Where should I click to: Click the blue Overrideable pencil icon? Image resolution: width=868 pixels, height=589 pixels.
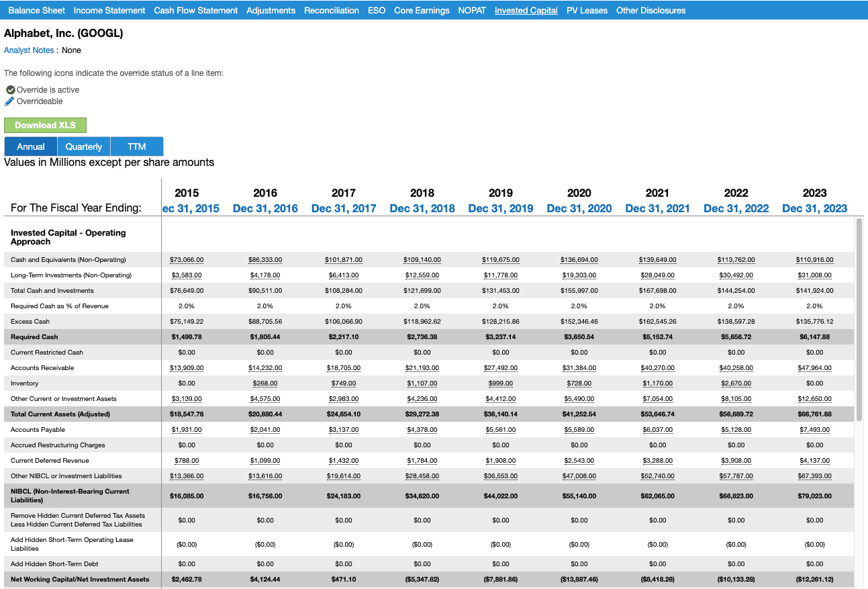(x=10, y=101)
